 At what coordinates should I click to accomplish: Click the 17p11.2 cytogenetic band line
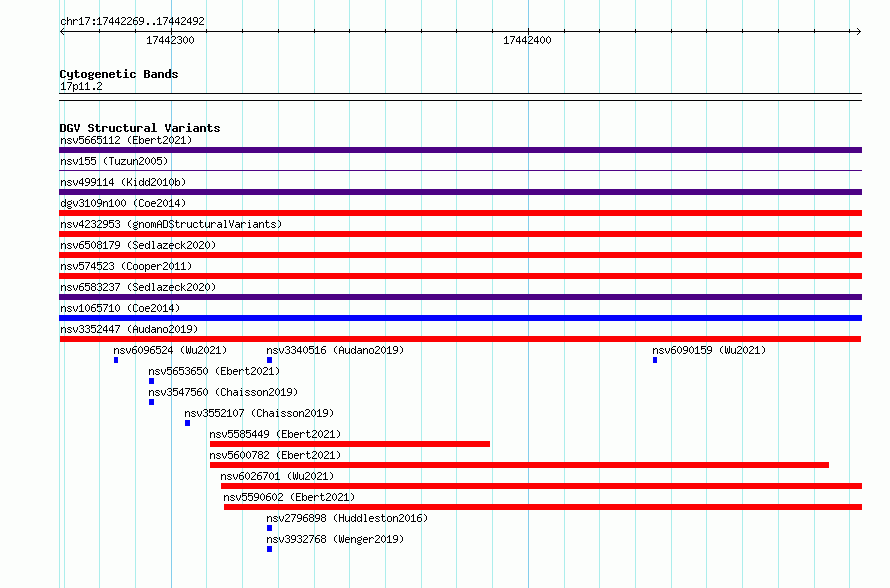coord(460,97)
